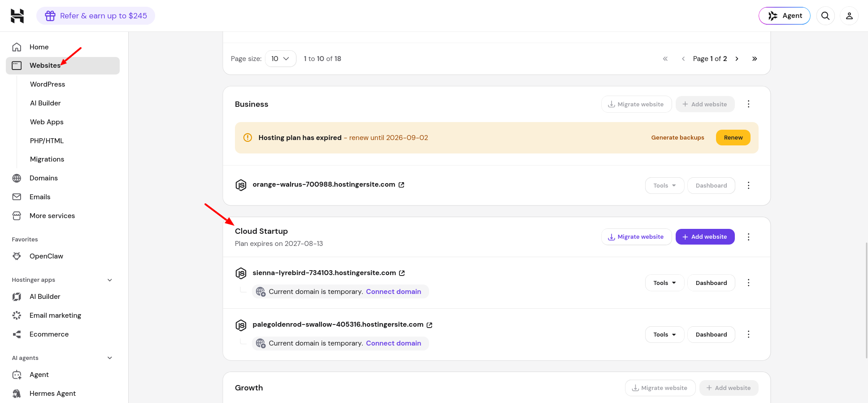The width and height of the screenshot is (868, 403).
Task: Click the page vertical scrollbar thumb
Action: 866,300
